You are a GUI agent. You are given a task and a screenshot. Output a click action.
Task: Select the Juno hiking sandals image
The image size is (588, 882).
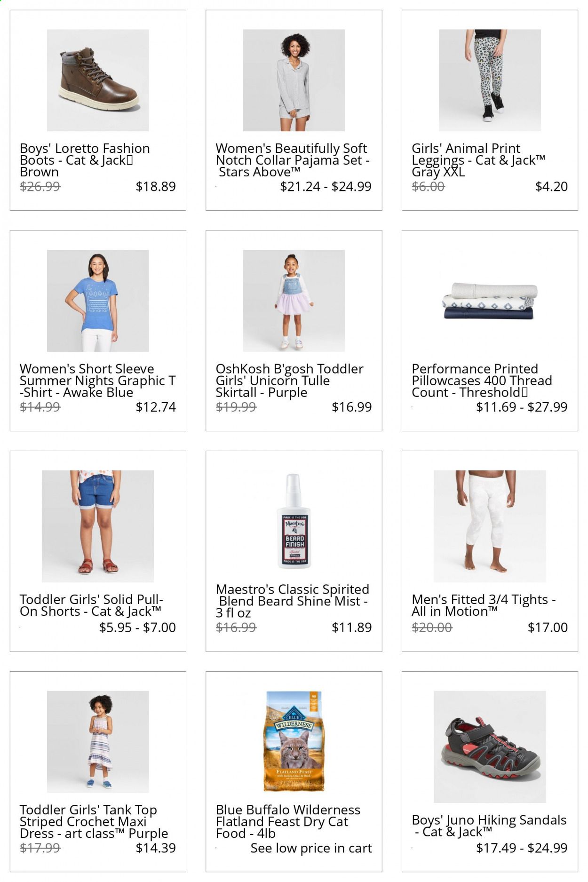coord(490,747)
